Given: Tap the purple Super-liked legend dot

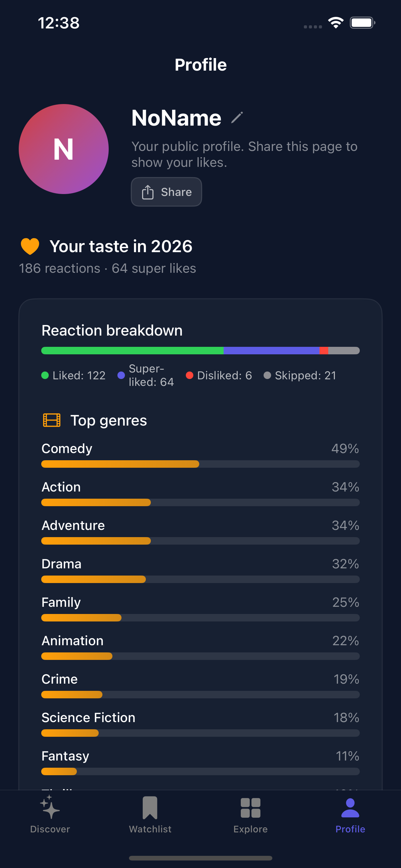Looking at the screenshot, I should coord(121,375).
